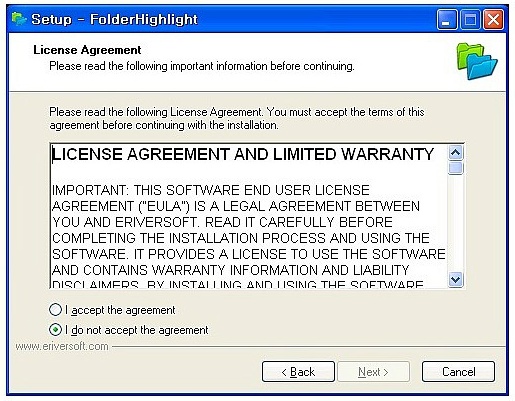Click the empty scrollbar track below thumb
The image size is (515, 401).
pyautogui.click(x=455, y=223)
